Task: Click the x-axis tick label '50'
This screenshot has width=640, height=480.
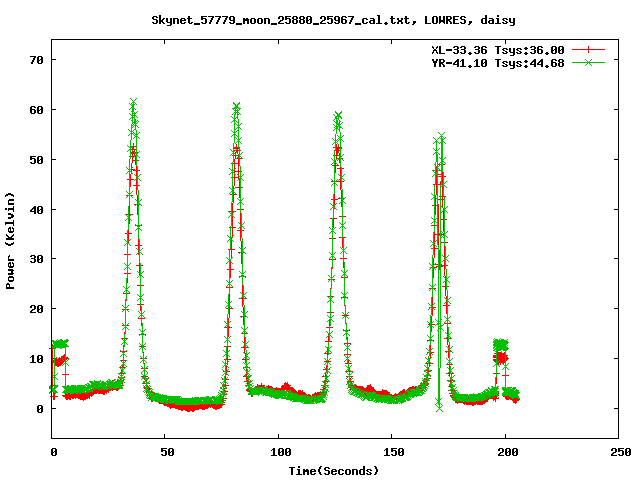Action: [167, 452]
